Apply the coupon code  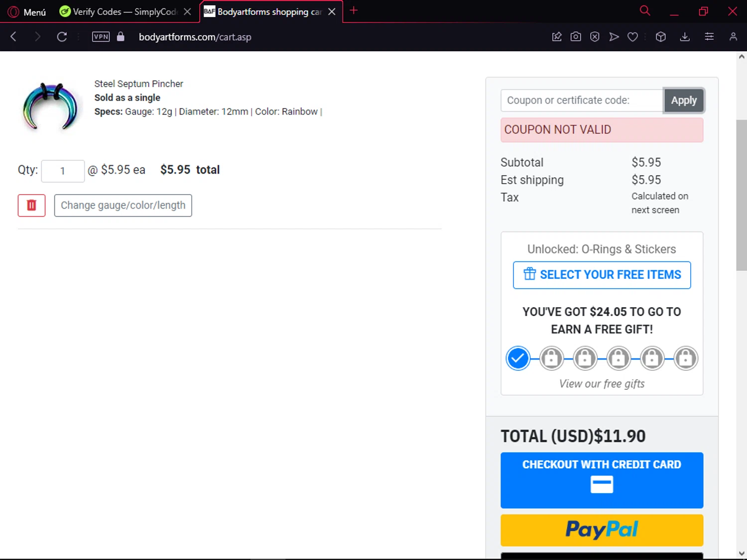(x=684, y=100)
